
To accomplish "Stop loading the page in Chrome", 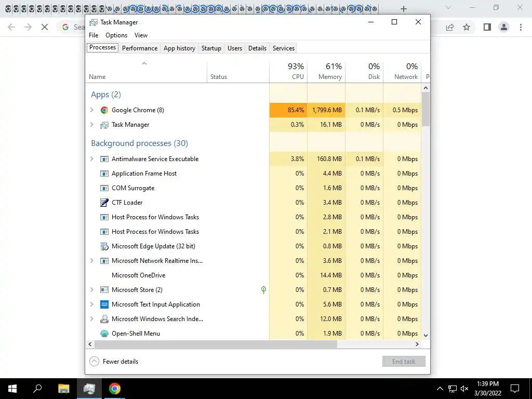I will tap(45, 27).
